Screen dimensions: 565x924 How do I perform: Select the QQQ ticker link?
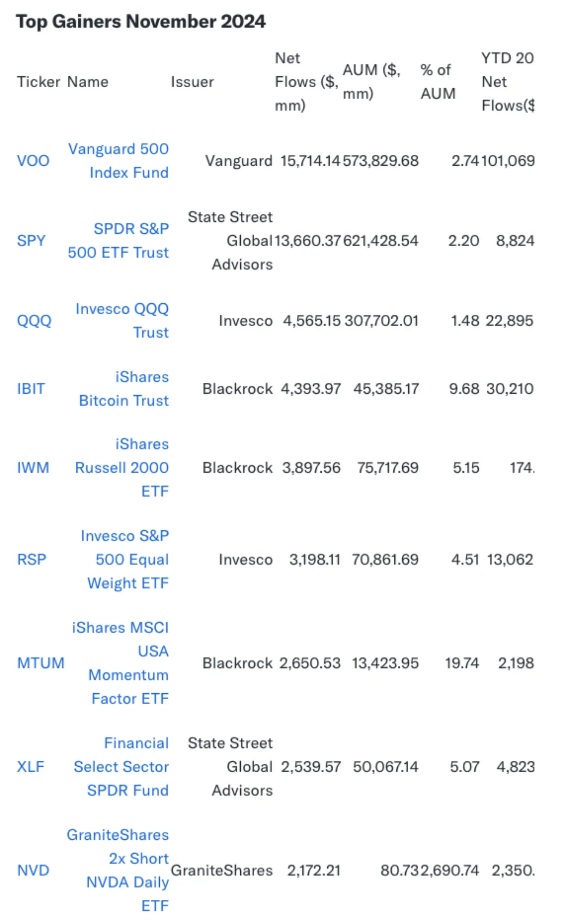click(x=34, y=321)
